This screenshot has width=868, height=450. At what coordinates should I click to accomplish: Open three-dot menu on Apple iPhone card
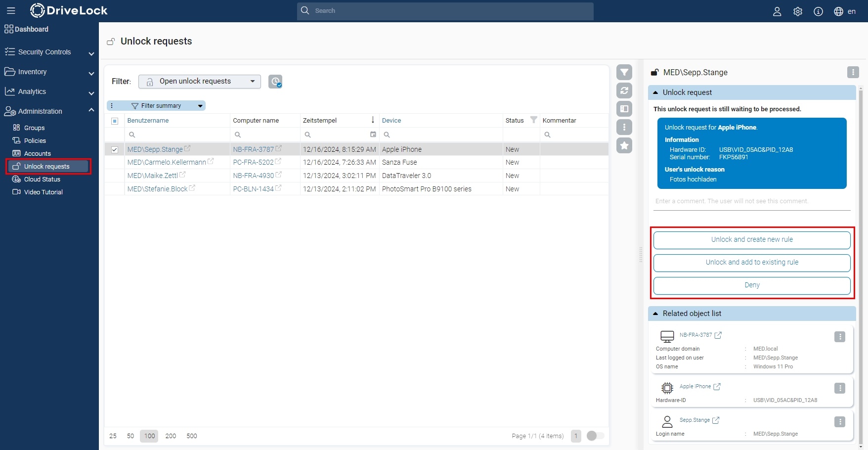840,388
